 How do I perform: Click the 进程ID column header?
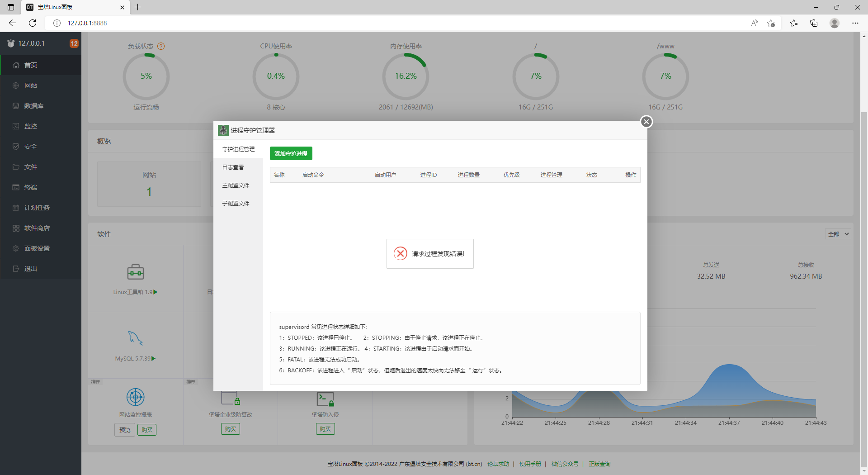429,175
